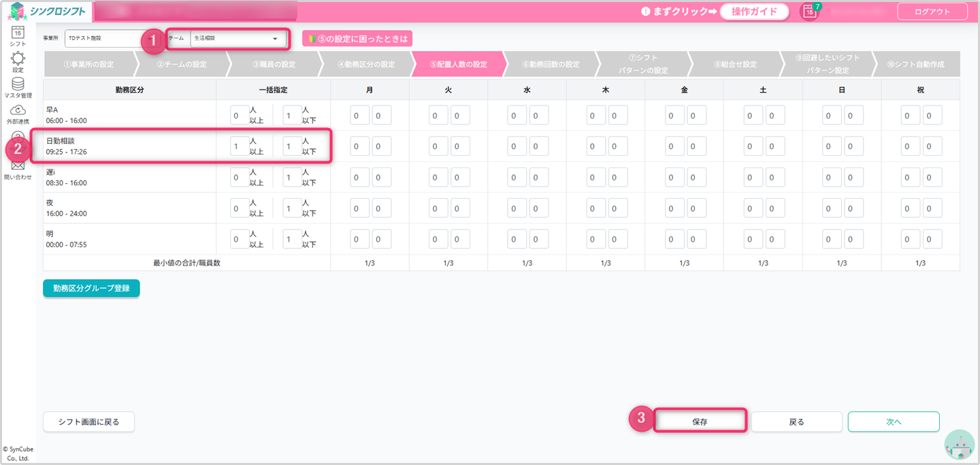Image resolution: width=980 pixels, height=465 pixels.
Task: Click the 1/3 total under 月 column
Action: [370, 263]
